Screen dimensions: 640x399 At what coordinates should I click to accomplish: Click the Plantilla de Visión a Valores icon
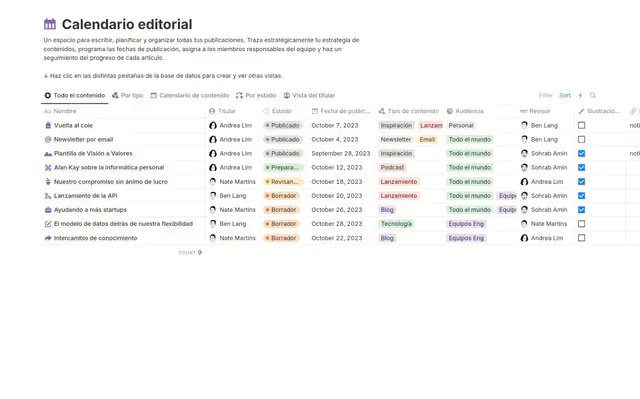48,153
